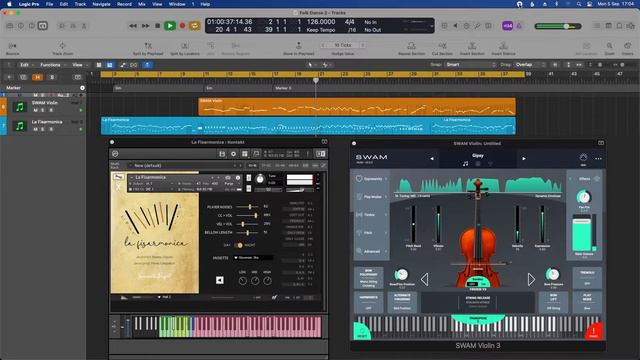The image size is (640, 360).
Task: Adjust the master volume slider
Action: point(558,26)
